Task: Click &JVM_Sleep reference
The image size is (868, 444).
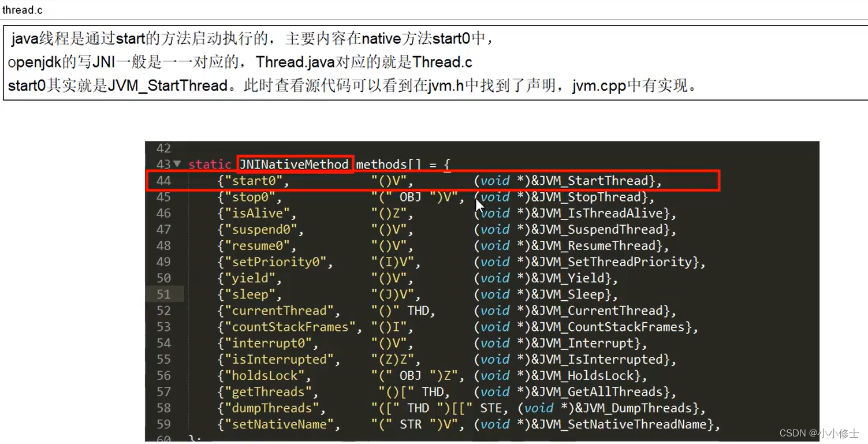Action: (567, 294)
